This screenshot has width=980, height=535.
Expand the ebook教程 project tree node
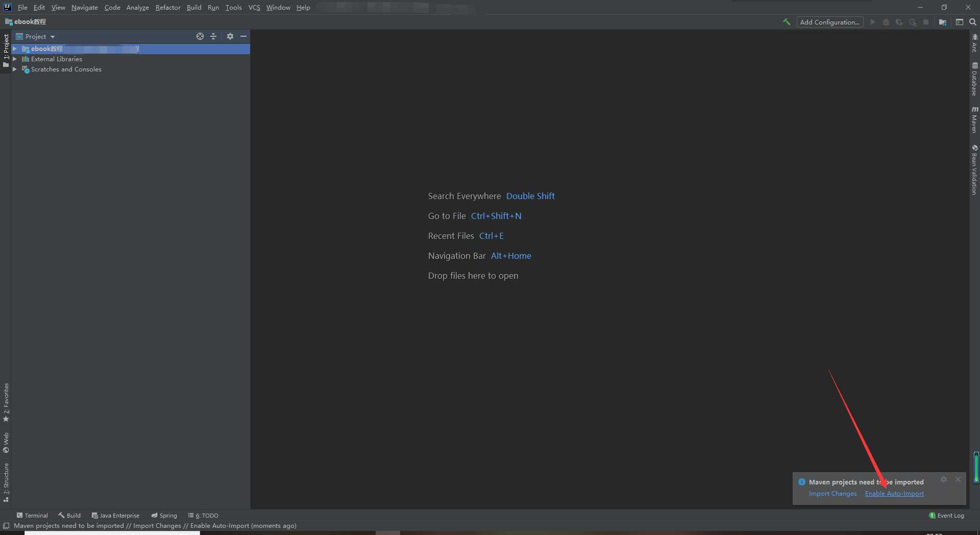click(x=15, y=49)
